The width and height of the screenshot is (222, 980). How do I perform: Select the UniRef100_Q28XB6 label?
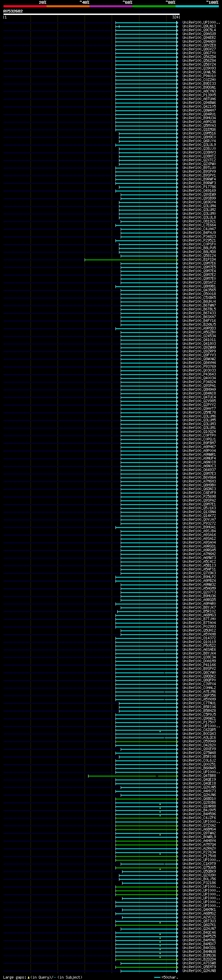coord(199,803)
